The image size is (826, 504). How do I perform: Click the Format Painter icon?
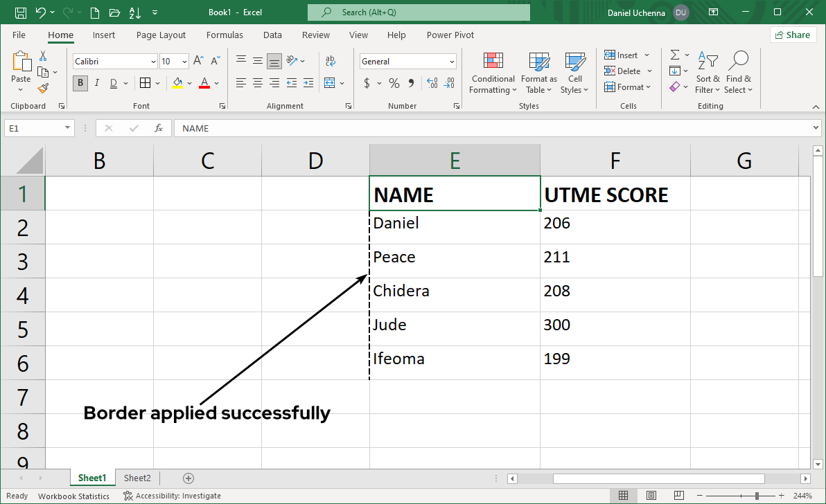pos(43,88)
